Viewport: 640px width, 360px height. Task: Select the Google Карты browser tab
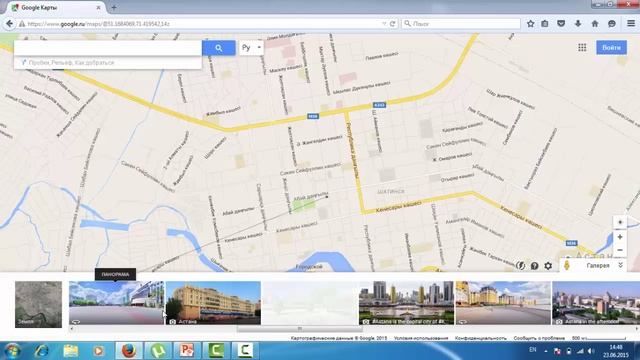point(55,7)
